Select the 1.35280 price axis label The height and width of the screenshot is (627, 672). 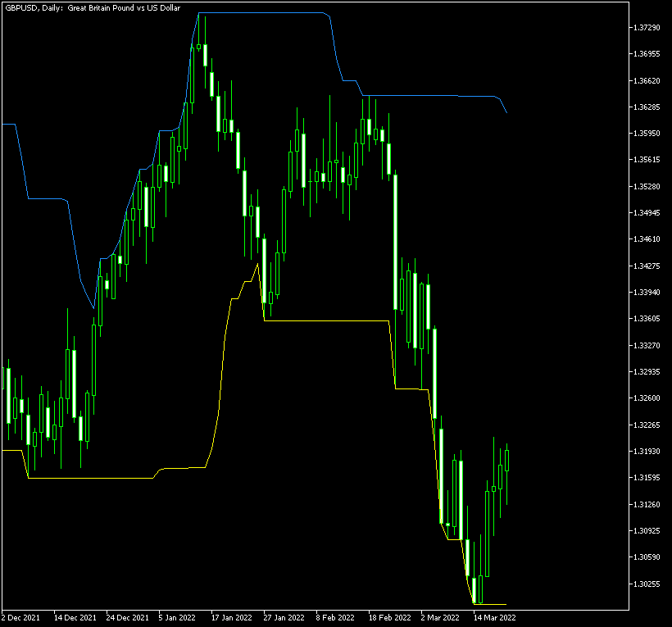coord(647,187)
